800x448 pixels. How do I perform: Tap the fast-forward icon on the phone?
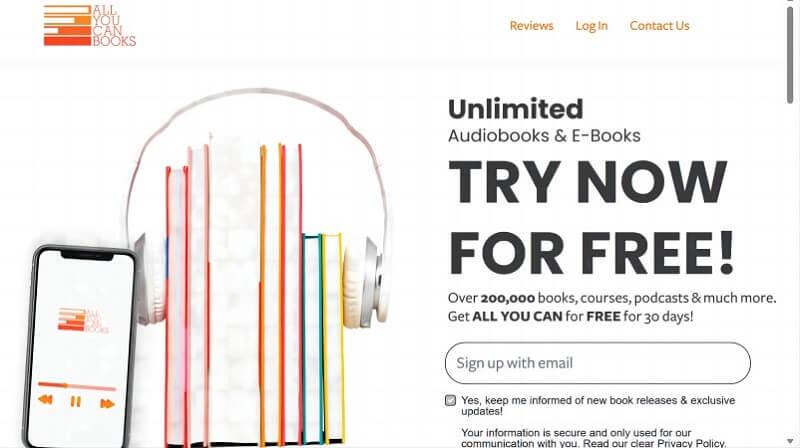point(107,404)
